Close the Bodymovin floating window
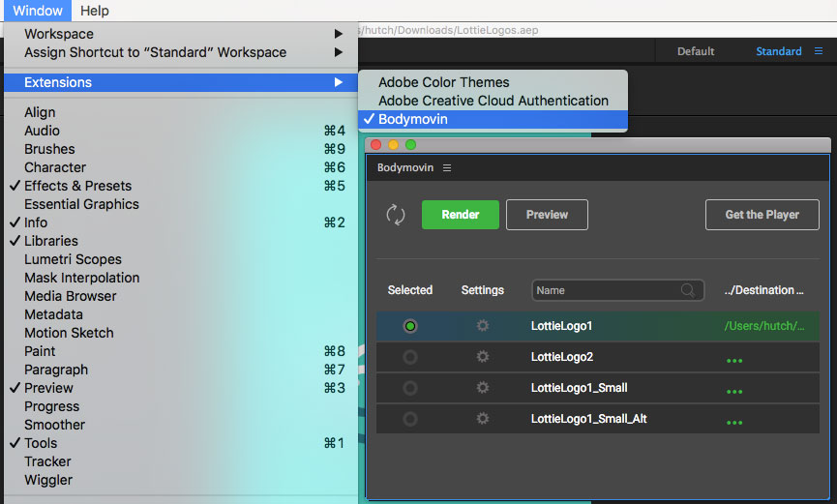Viewport: 837px width, 504px height. click(x=375, y=145)
